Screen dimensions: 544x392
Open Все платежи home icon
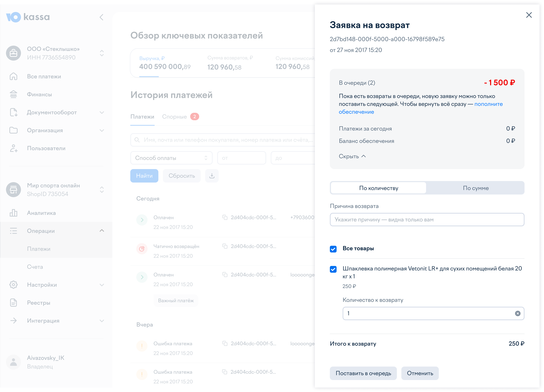click(x=13, y=76)
